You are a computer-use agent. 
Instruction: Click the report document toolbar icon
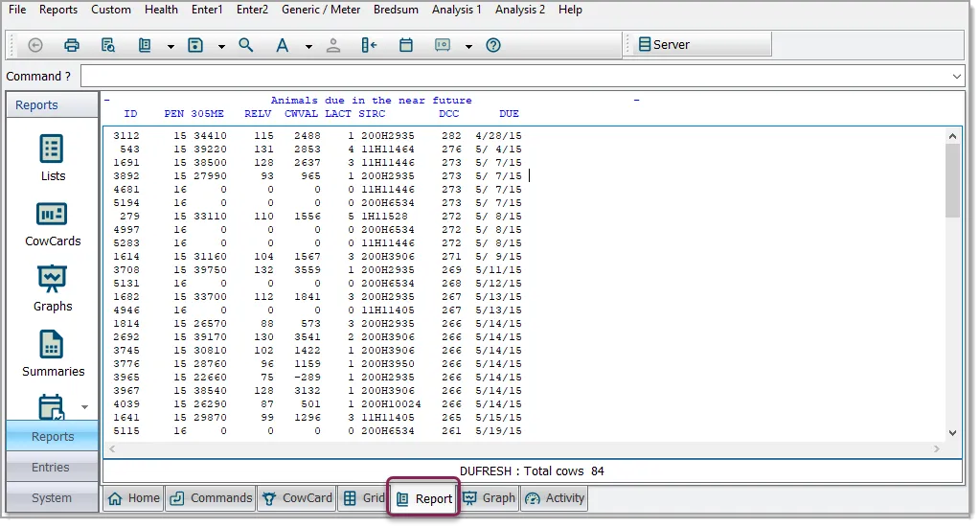pyautogui.click(x=145, y=45)
